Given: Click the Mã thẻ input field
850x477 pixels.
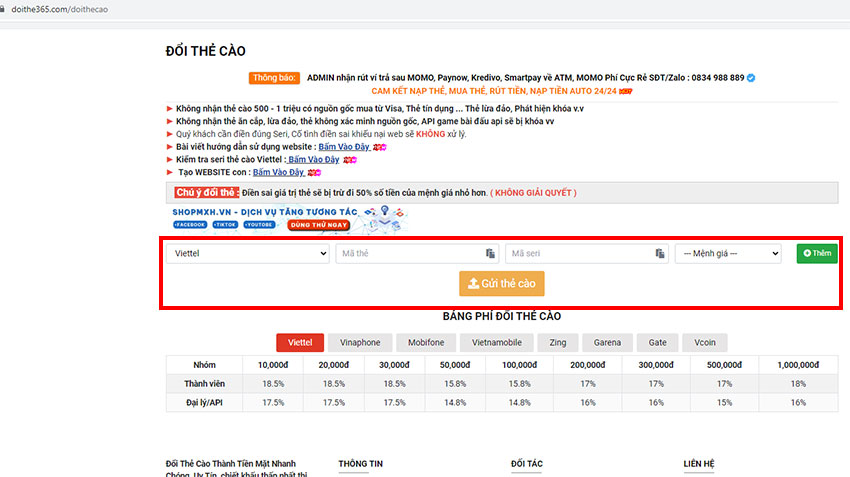Looking at the screenshot, I should [x=417, y=254].
